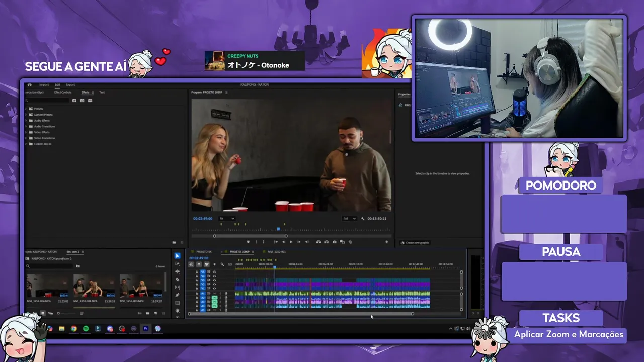
Task: Expand the Custom Bin 01 folder
Action: [26, 144]
